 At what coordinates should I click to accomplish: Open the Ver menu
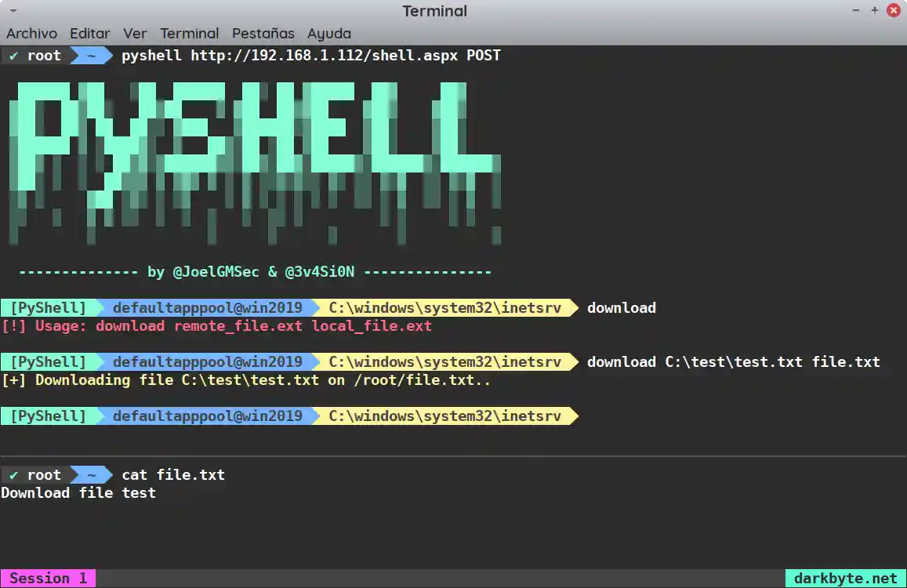coord(135,34)
